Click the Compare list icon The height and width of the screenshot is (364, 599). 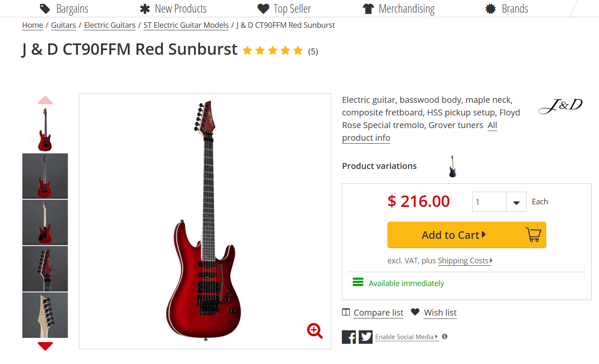tap(346, 312)
